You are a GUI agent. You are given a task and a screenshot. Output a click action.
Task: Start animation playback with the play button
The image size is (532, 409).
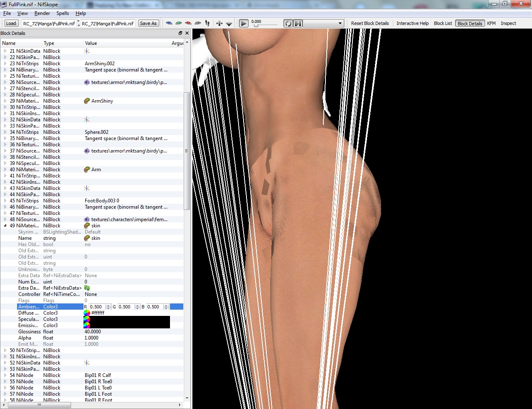(244, 23)
